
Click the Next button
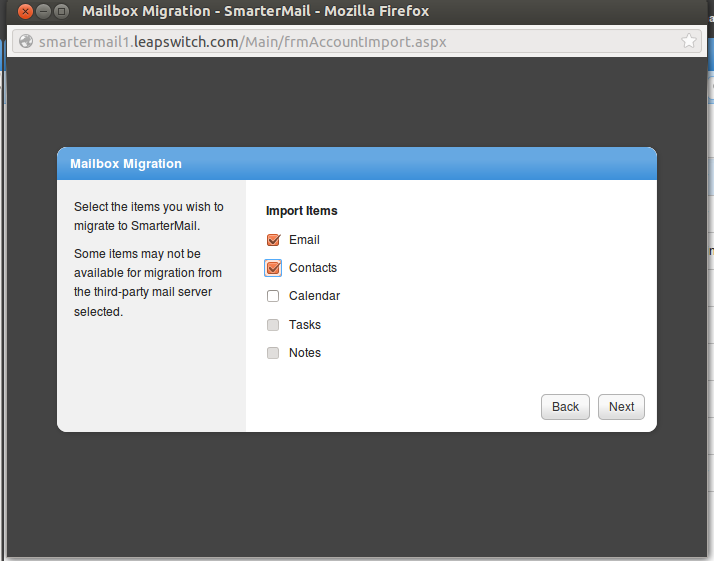621,407
